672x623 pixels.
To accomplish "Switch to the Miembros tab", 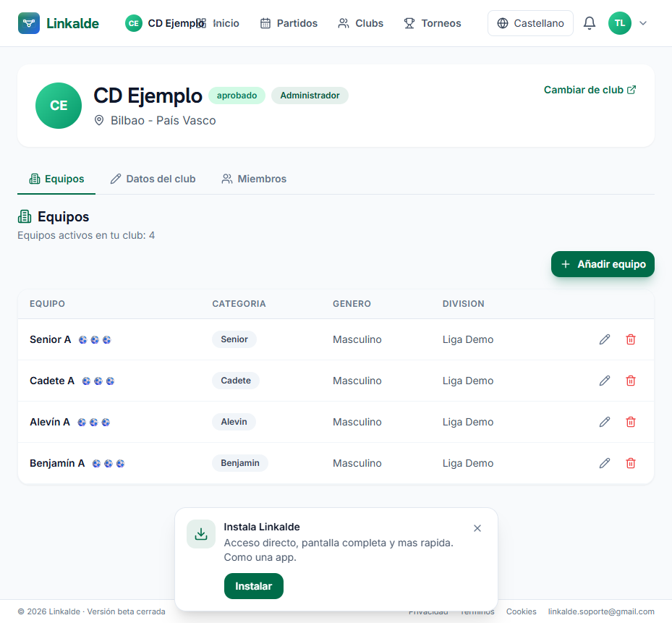I will 254,179.
